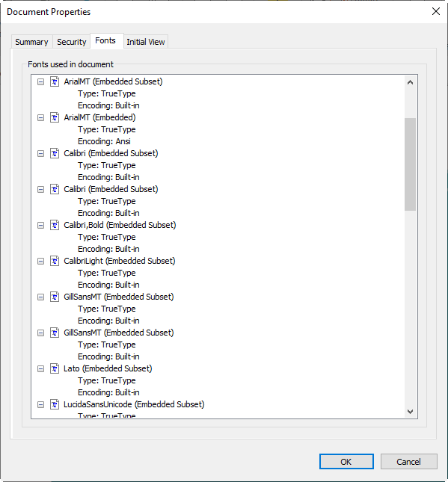This screenshot has height=482, width=448.
Task: Collapse the first GillSansMT (Embedded Subset) node
Action: pos(40,297)
